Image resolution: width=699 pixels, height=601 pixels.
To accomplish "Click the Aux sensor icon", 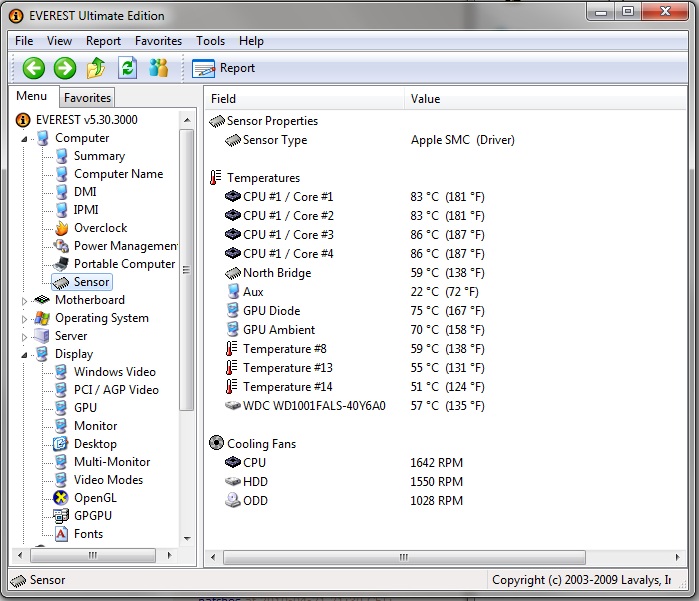I will (233, 292).
